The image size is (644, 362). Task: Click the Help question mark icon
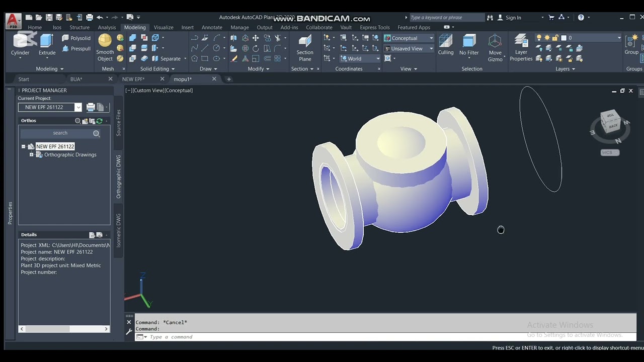[581, 18]
